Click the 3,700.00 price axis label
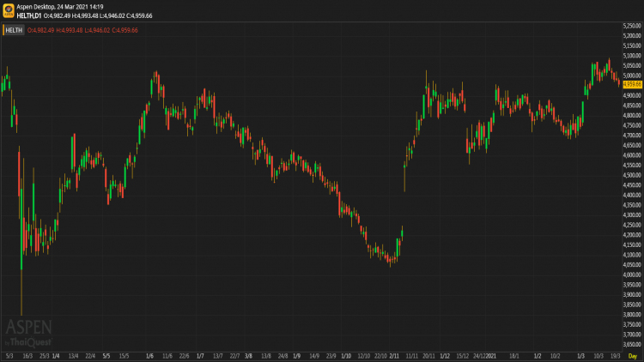The image size is (644, 362). point(632,335)
